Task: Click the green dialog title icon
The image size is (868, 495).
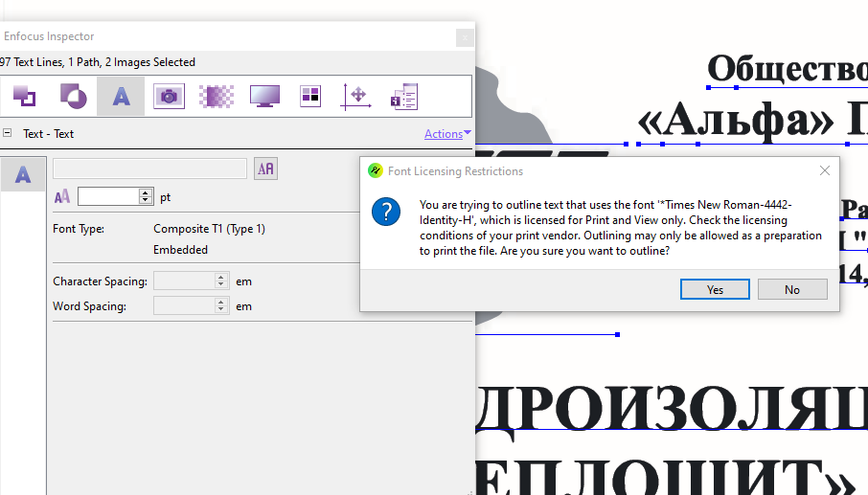Action: click(376, 170)
